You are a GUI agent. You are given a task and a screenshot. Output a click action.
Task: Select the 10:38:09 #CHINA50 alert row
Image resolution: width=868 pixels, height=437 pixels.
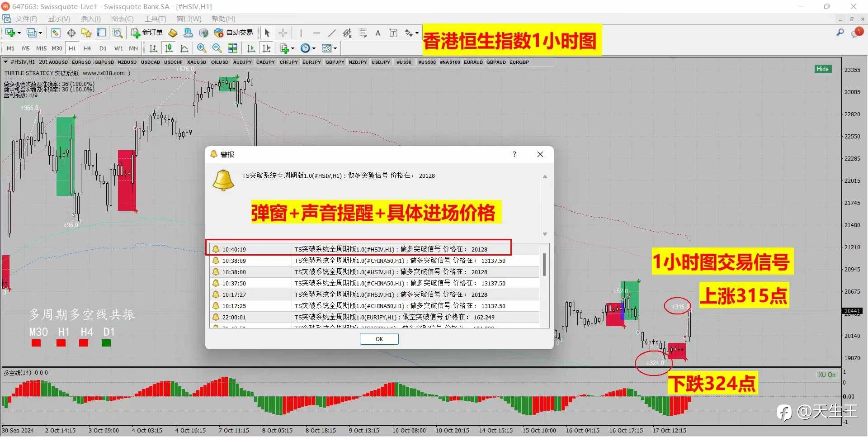[374, 261]
